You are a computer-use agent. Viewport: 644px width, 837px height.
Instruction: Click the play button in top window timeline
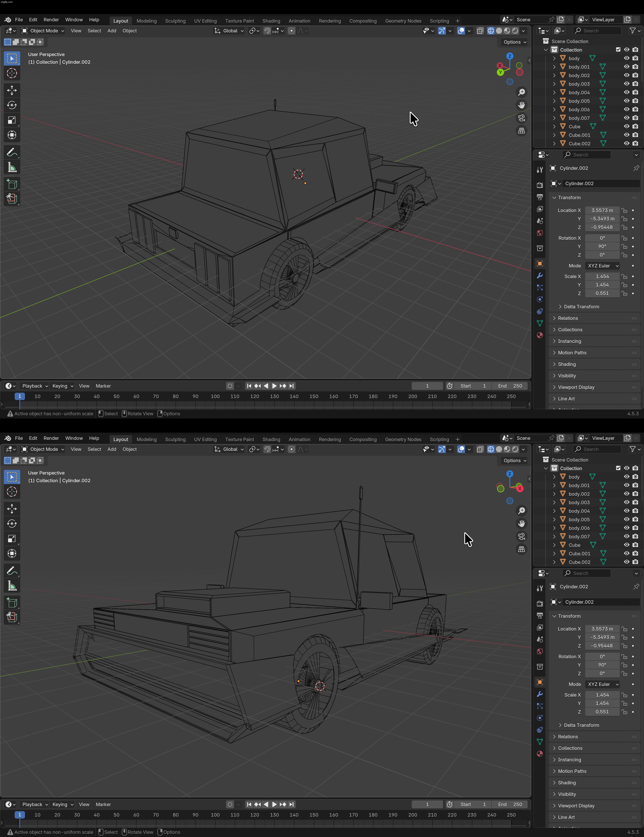[x=274, y=386]
